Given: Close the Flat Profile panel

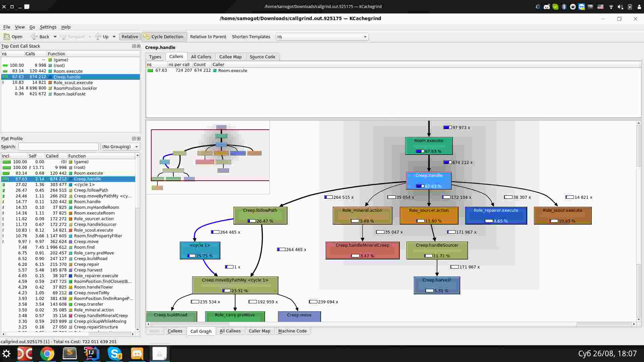Looking at the screenshot, I should point(139,138).
